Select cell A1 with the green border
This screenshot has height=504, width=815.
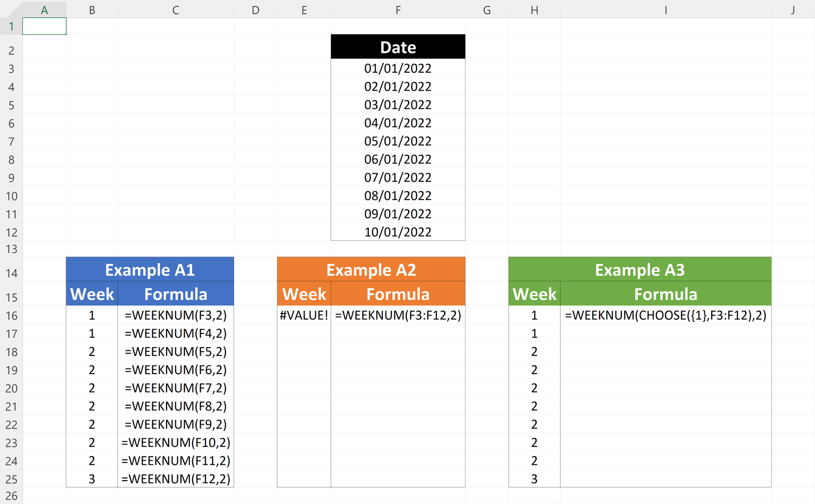point(44,26)
